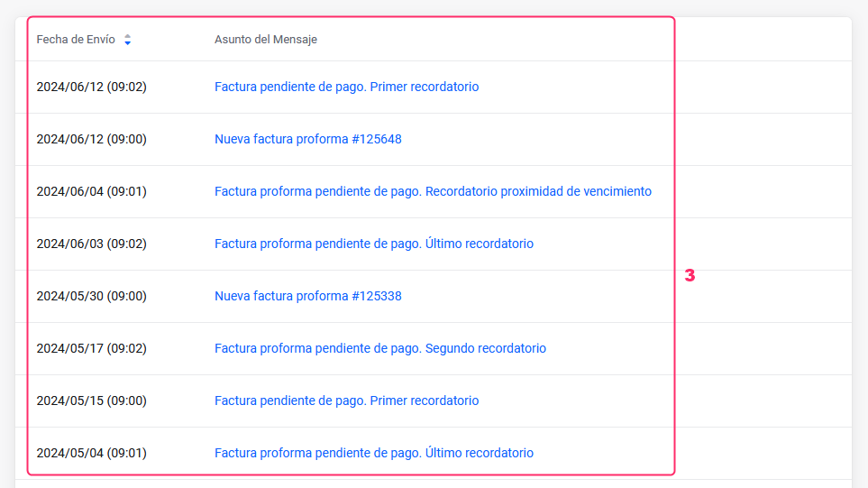This screenshot has height=488, width=868.
Task: Open Último recordatorio message sent 2024/05/04
Action: click(374, 454)
